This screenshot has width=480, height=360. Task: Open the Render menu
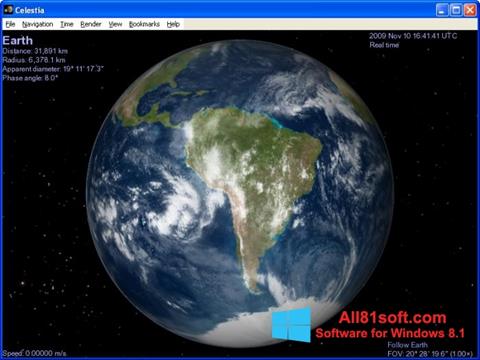(91, 24)
